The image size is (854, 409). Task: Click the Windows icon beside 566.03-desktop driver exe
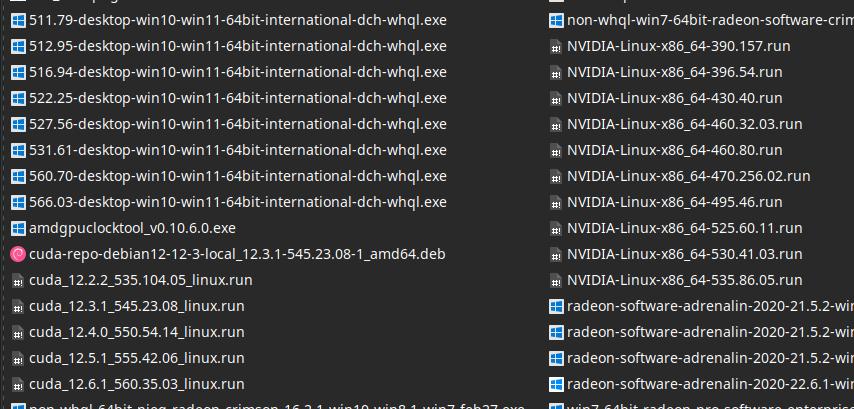click(18, 203)
